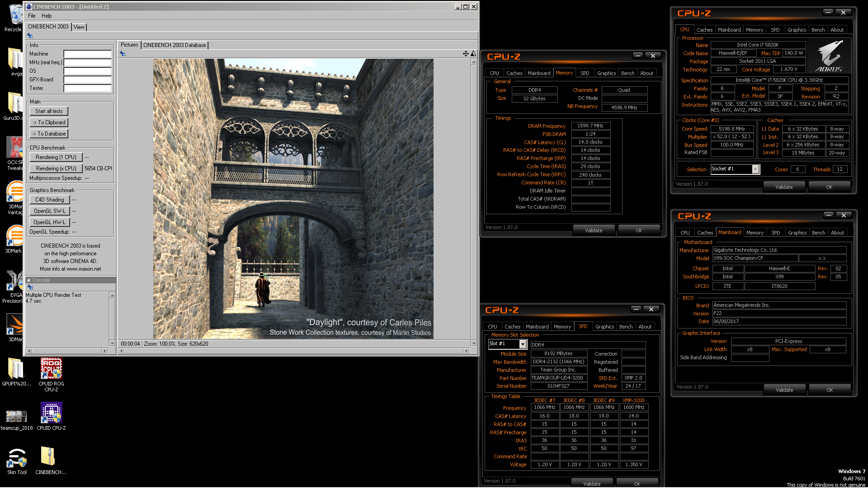Image resolution: width=868 pixels, height=488 pixels.
Task: Click the OS input field
Action: click(87, 71)
